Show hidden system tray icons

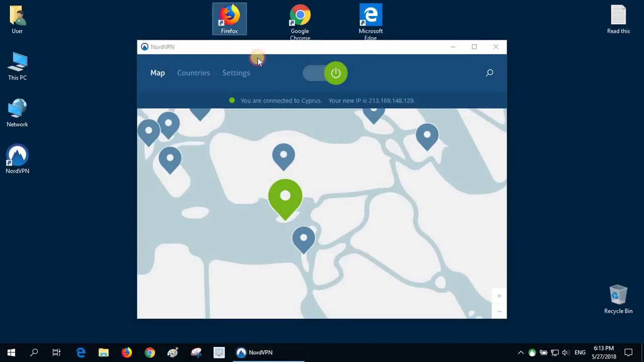(521, 352)
